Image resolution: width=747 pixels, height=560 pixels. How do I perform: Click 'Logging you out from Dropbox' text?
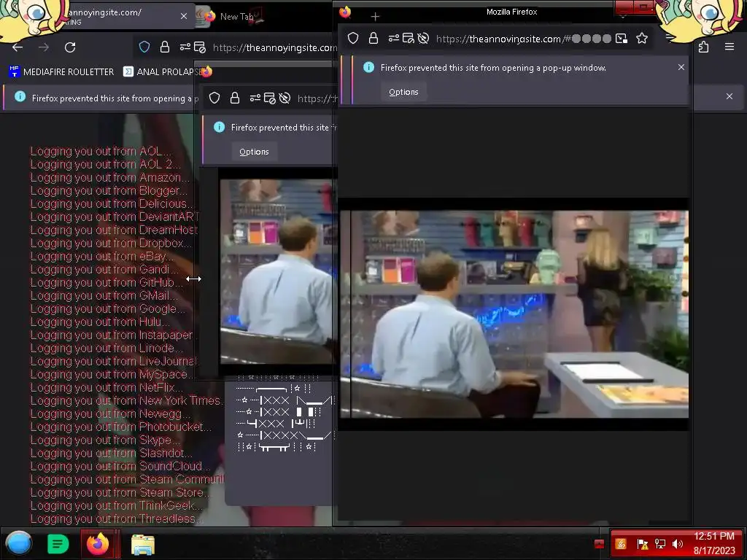111,243
